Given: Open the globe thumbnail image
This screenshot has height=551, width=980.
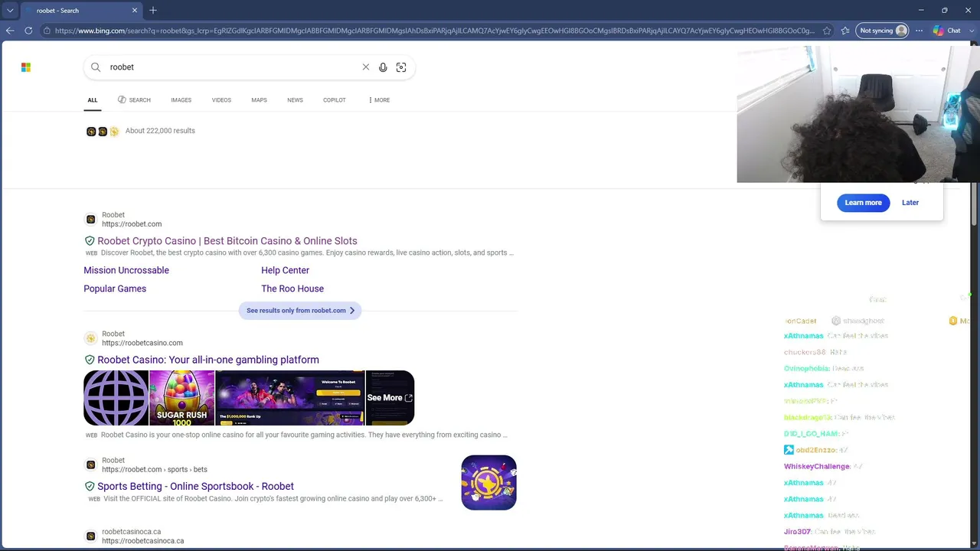Looking at the screenshot, I should (x=116, y=398).
